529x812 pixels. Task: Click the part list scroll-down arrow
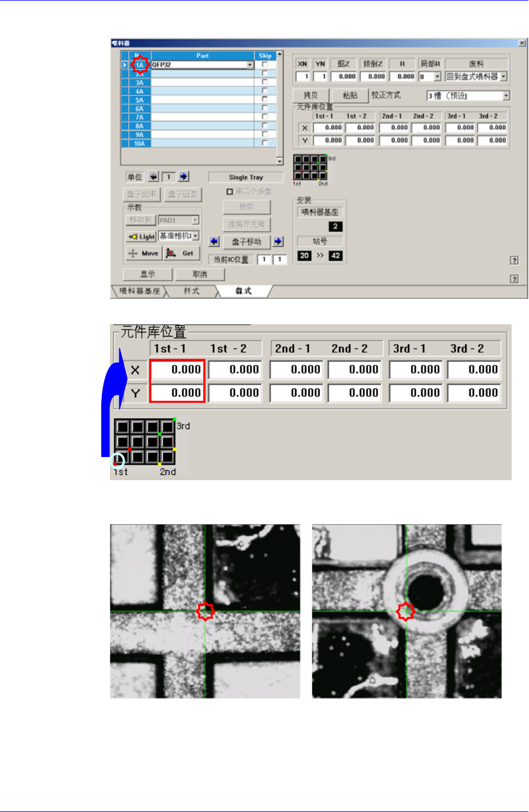(x=280, y=162)
